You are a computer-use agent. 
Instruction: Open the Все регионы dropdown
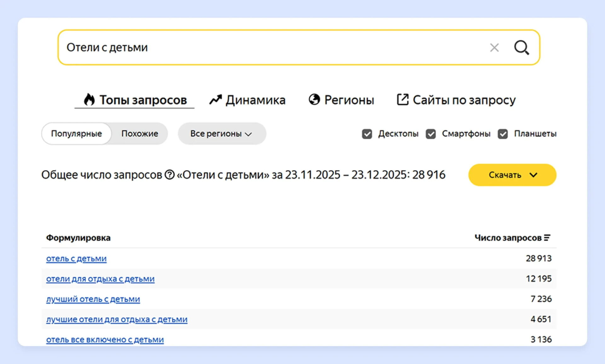click(222, 134)
